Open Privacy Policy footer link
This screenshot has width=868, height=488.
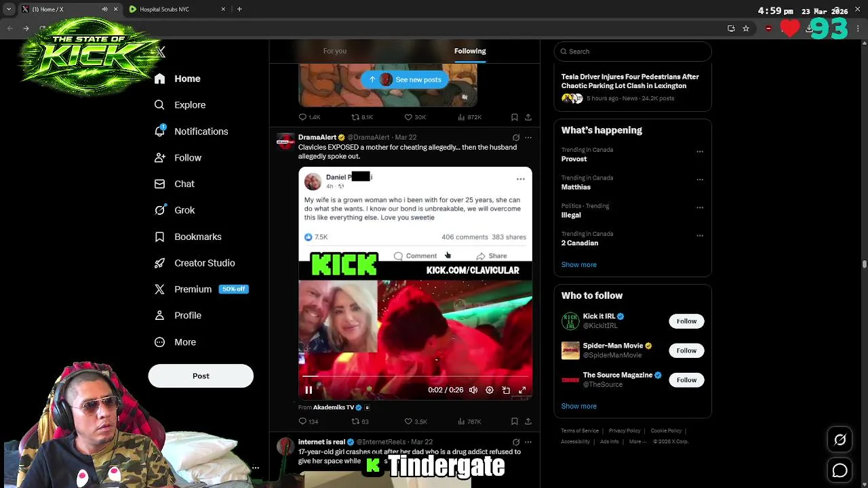pos(625,431)
